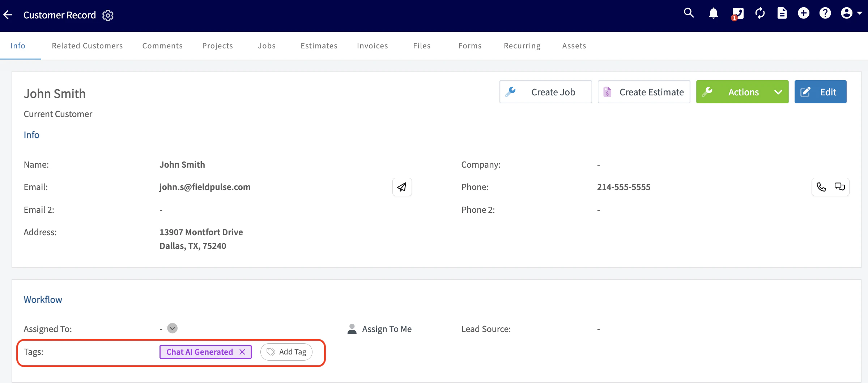Screen dimensions: 868x383
Task: Go back using the left arrow
Action: coord(8,15)
